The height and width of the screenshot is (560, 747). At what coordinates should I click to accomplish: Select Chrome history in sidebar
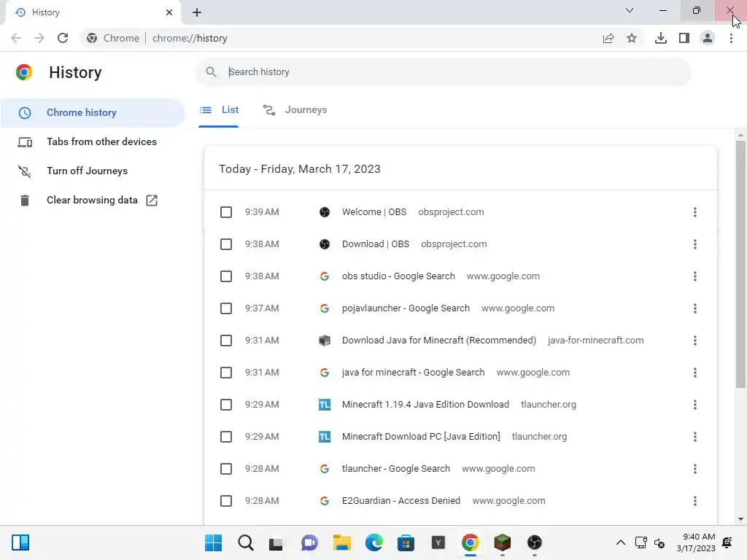coord(93,113)
